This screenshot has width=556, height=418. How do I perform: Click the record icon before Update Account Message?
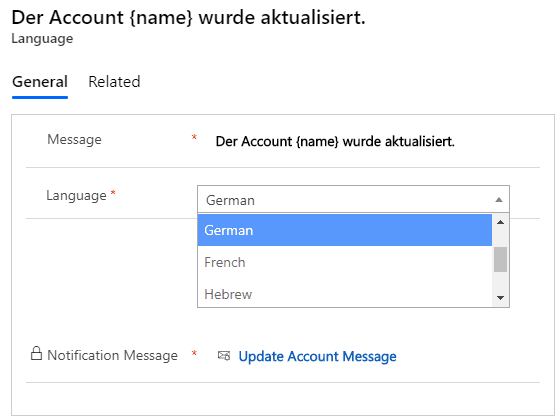tap(224, 356)
